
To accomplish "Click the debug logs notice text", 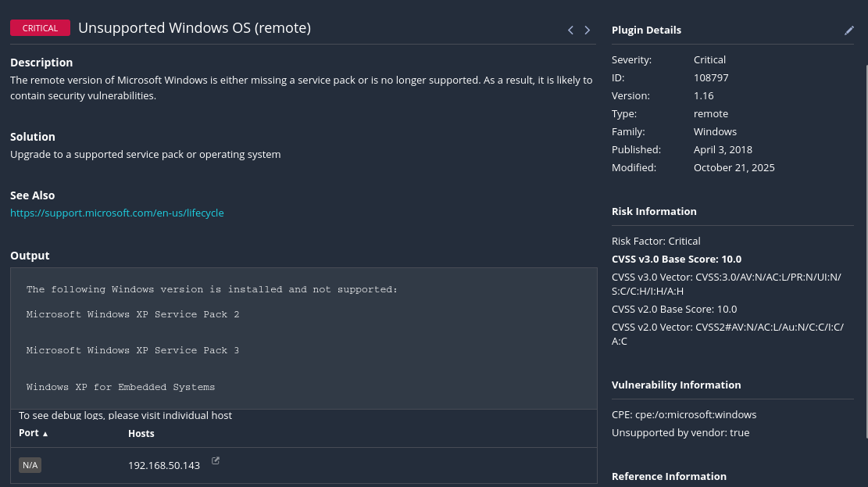I will tap(125, 415).
